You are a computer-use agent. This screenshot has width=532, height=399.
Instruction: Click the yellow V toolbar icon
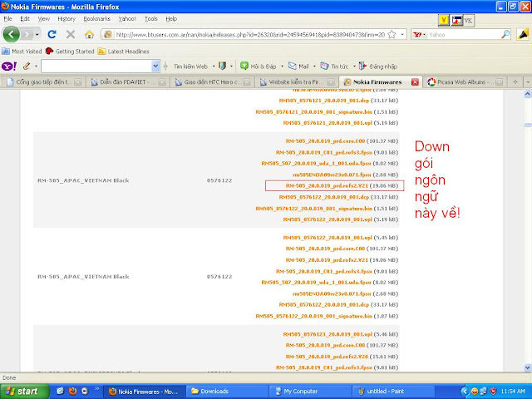pos(443,21)
